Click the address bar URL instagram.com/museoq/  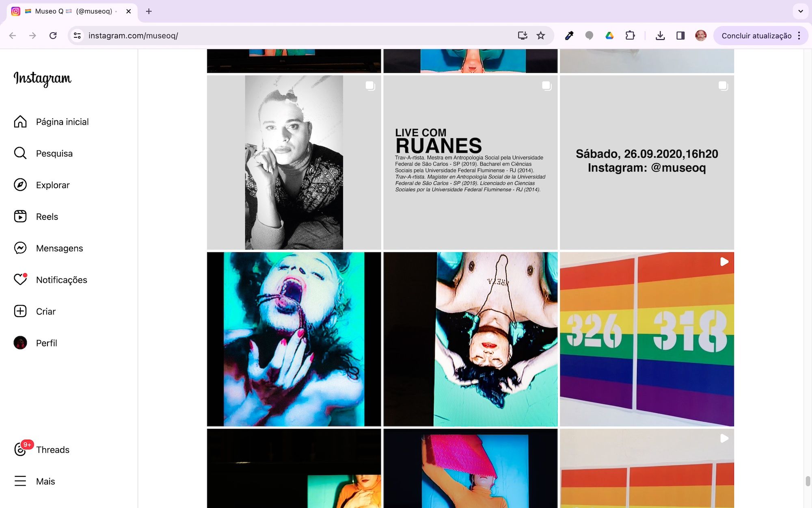[x=133, y=36]
